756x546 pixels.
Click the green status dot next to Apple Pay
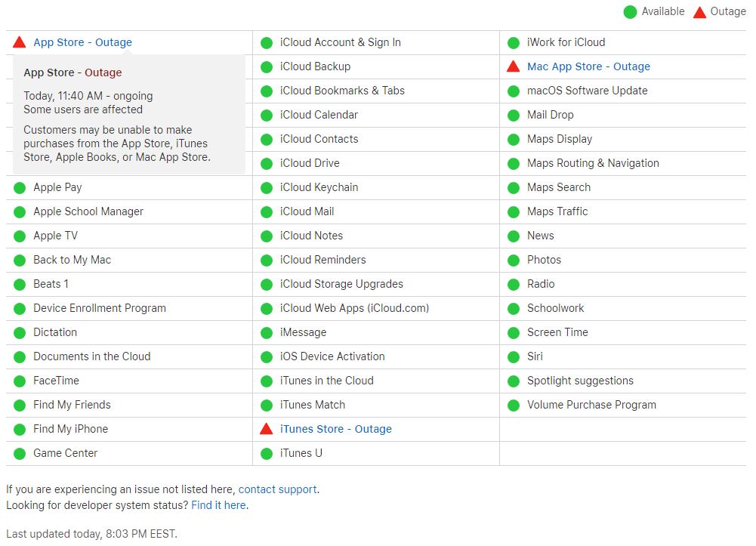pos(20,188)
